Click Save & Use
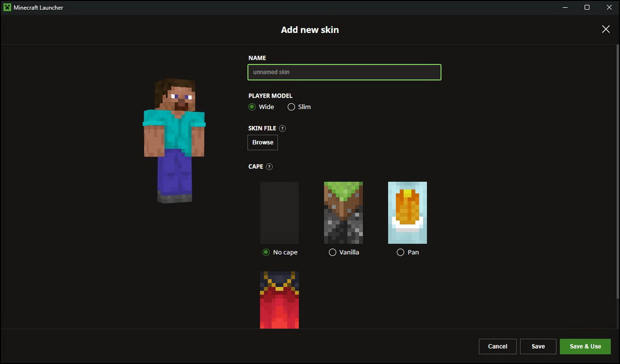Viewport: 620px width, 364px height. pos(585,346)
